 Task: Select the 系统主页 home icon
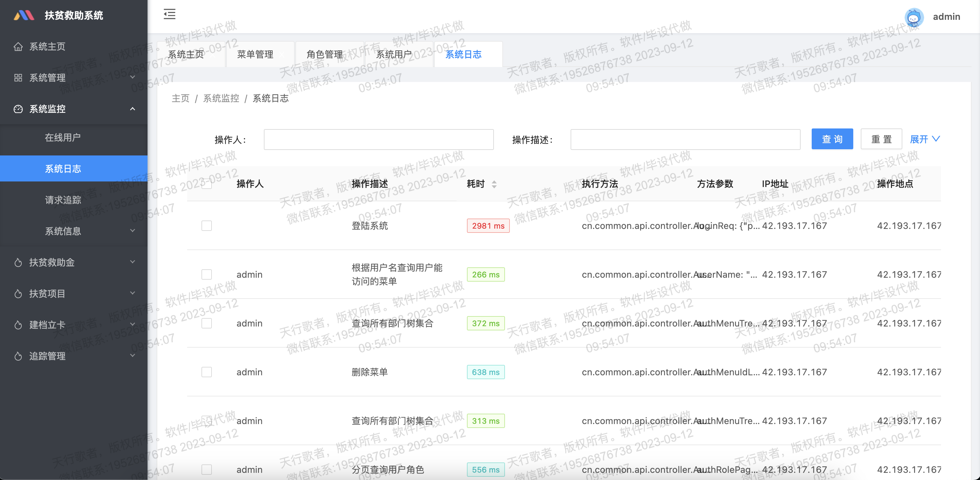pos(19,46)
